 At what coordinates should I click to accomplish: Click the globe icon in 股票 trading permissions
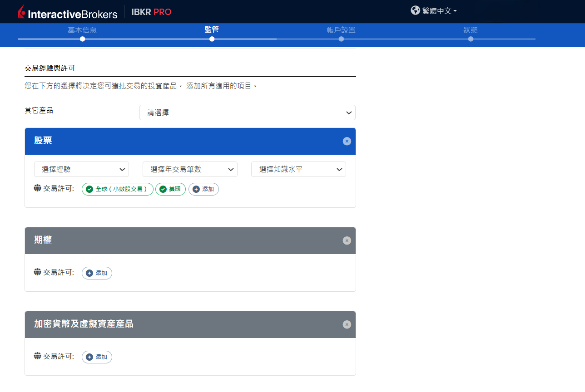pos(38,188)
